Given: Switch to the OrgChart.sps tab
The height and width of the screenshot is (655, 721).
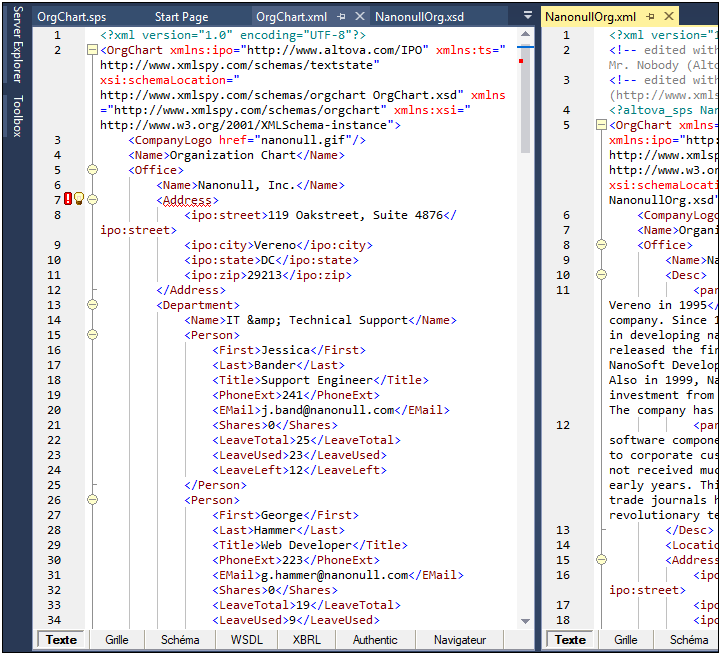Looking at the screenshot, I should point(71,17).
